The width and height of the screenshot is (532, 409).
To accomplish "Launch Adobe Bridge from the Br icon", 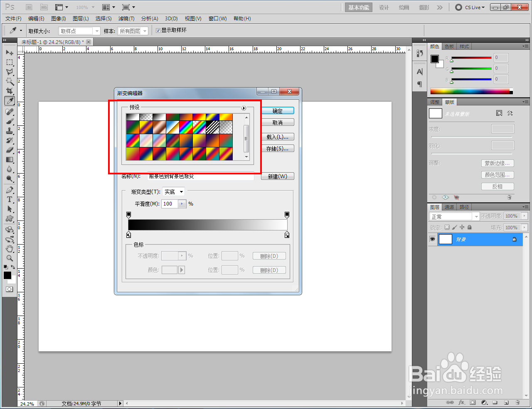I will 29,7.
